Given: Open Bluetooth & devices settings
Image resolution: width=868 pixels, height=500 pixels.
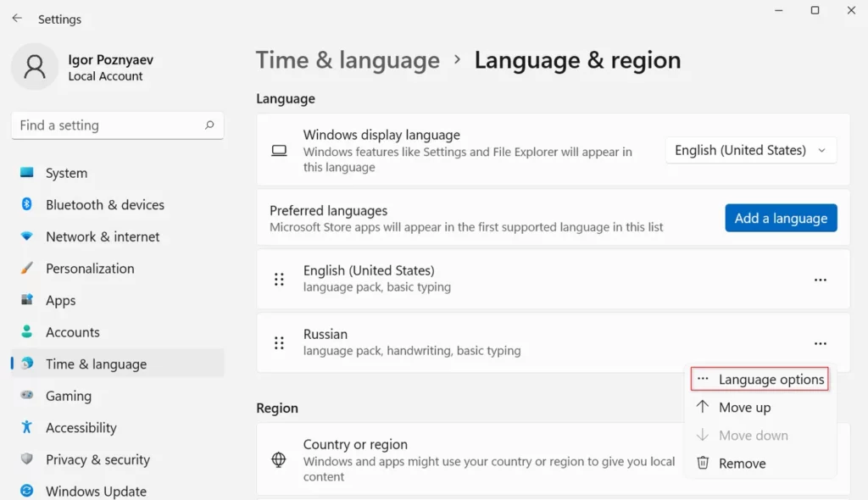Looking at the screenshot, I should (x=104, y=205).
